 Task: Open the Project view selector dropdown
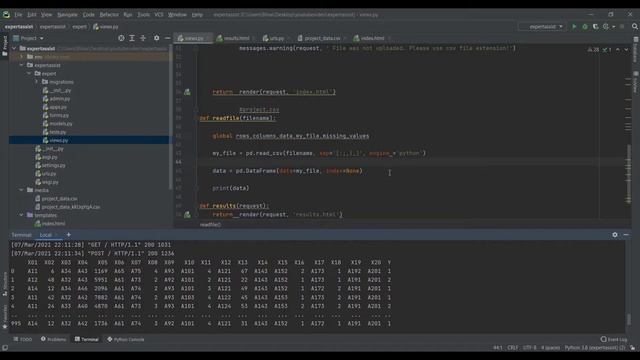[28, 38]
